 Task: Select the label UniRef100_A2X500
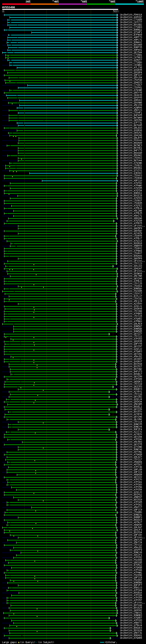(x=131, y=304)
